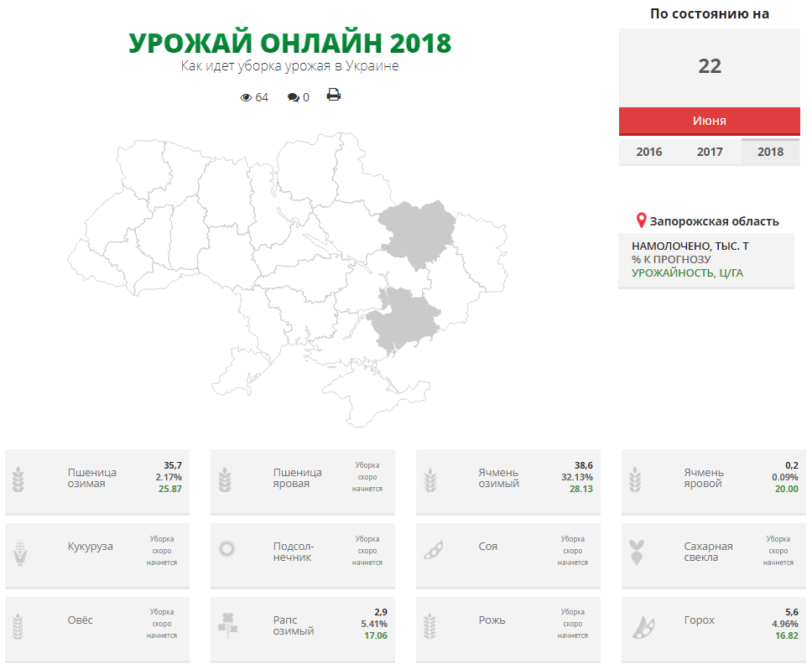
Task: Click the Пшеница озимая wheat icon
Action: [x=18, y=479]
